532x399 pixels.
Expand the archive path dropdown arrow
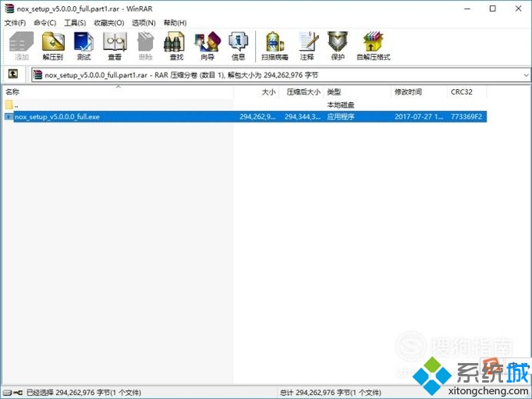526,75
